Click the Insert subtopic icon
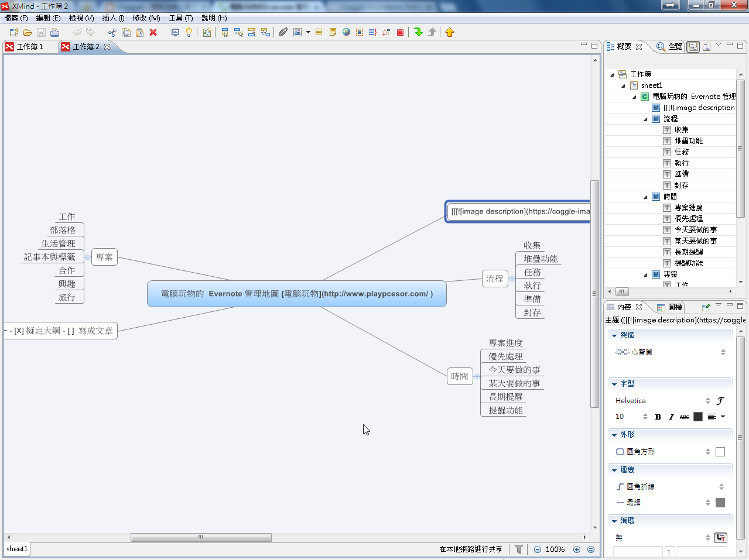The height and width of the screenshot is (560, 749). (238, 32)
